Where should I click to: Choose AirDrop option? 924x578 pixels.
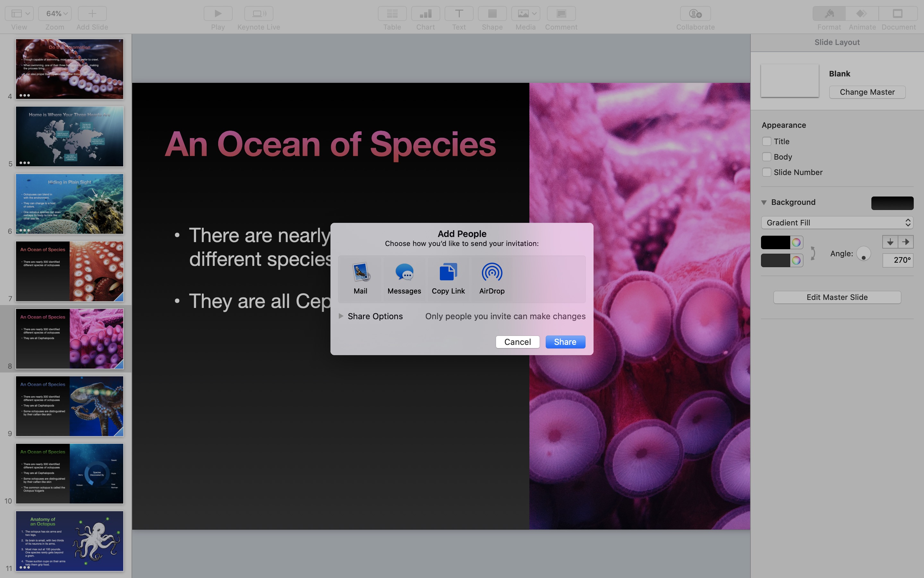click(492, 279)
